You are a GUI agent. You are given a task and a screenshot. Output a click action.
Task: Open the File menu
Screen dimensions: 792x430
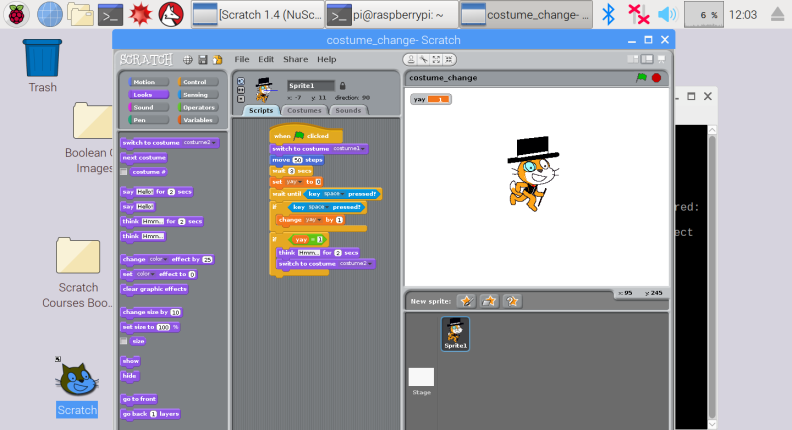click(241, 59)
